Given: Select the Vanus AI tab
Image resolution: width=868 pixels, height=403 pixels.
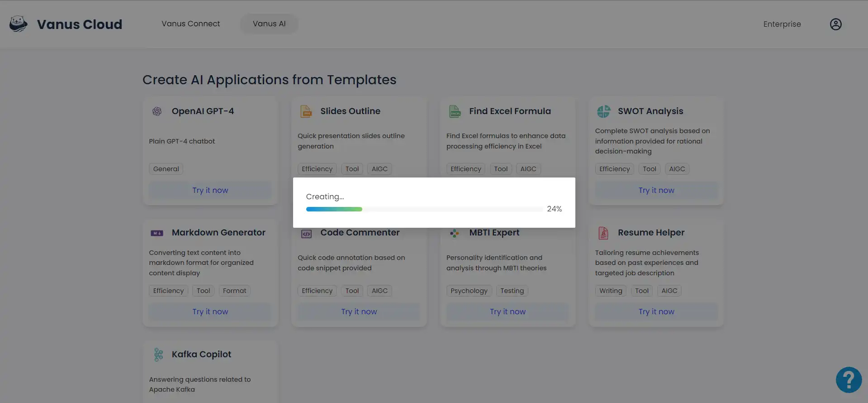Looking at the screenshot, I should (269, 24).
